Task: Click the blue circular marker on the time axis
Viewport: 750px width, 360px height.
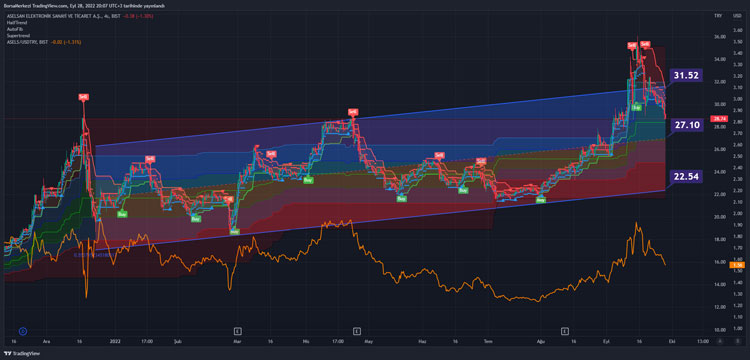Action: [22, 330]
